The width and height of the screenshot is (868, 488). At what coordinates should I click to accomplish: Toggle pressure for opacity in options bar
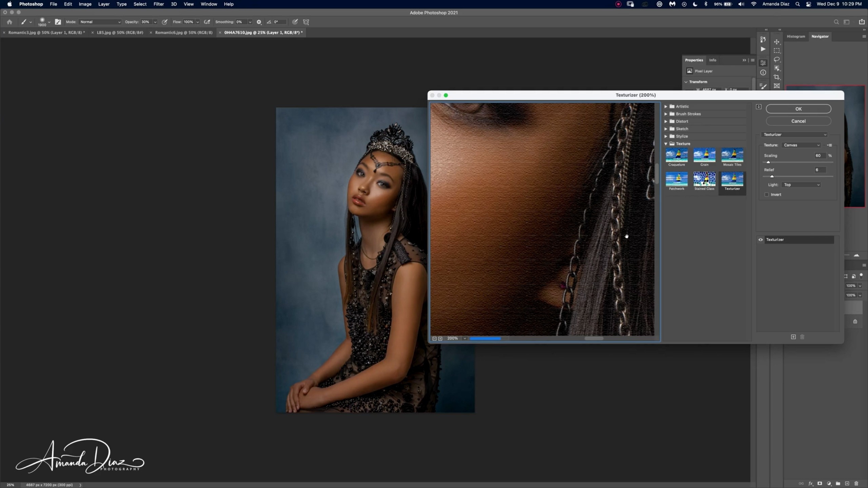(164, 22)
